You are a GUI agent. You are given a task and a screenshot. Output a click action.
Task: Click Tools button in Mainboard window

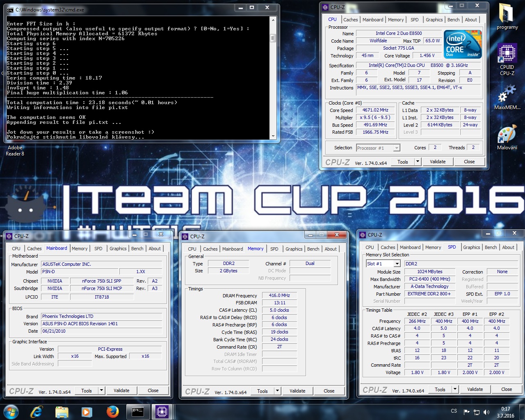[x=87, y=390]
